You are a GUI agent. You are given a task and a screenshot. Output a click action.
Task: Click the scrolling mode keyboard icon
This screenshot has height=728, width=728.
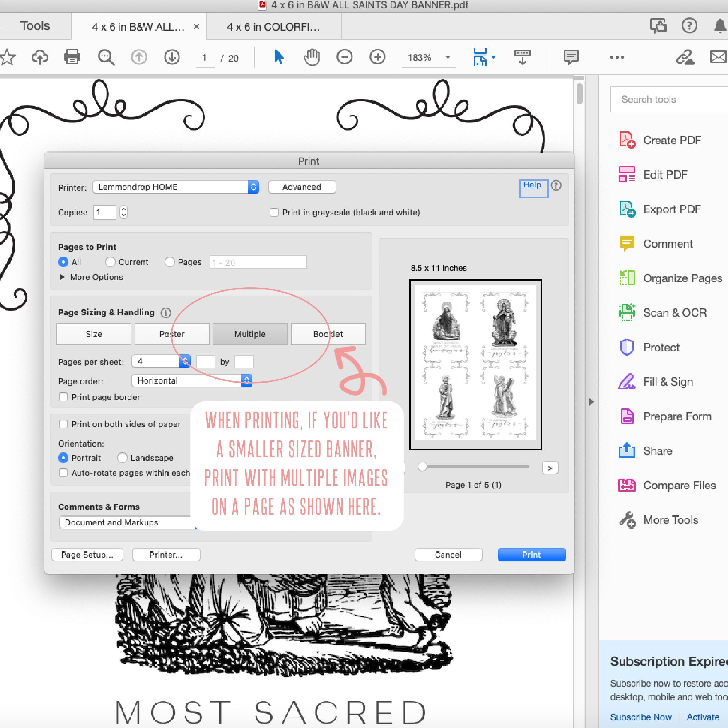click(x=522, y=57)
